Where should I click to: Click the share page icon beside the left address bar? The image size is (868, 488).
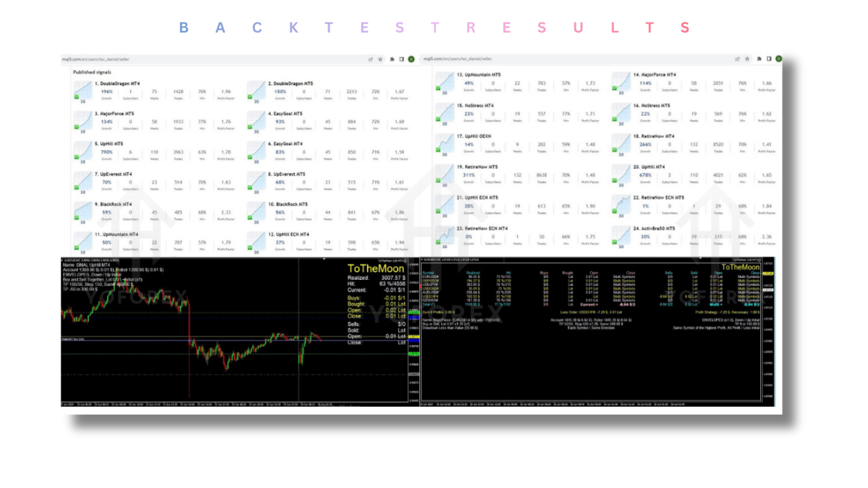pos(370,59)
